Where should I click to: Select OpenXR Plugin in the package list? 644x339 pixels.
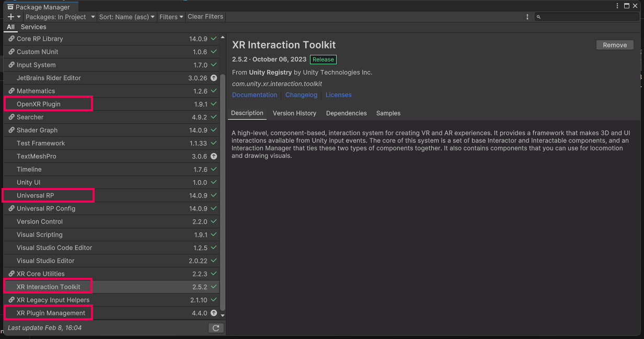coord(47,103)
